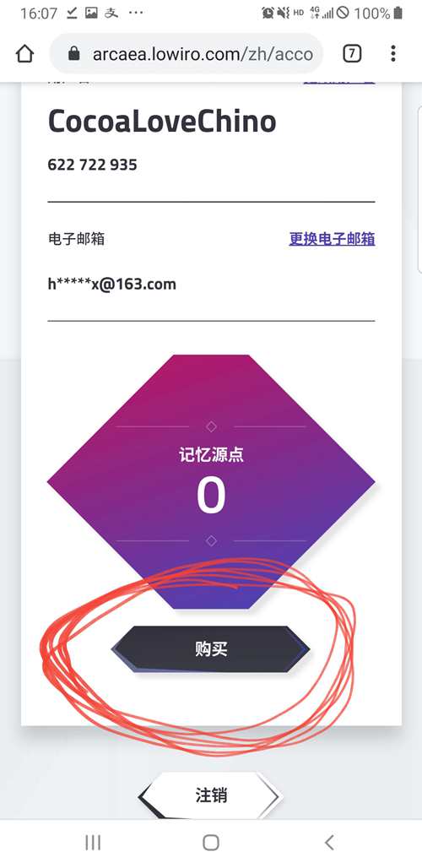Tap the lock icon in the address bar
This screenshot has height=868, width=422.
tap(73, 54)
